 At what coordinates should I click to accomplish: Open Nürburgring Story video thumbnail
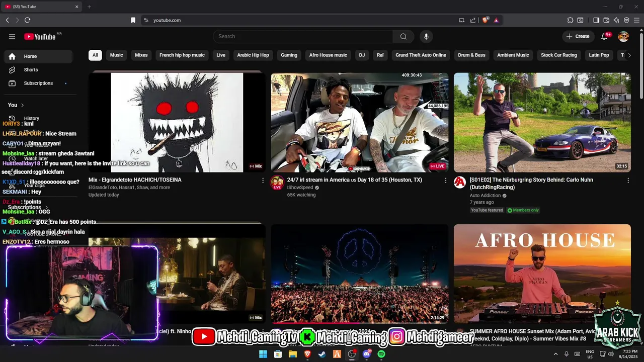point(542,123)
